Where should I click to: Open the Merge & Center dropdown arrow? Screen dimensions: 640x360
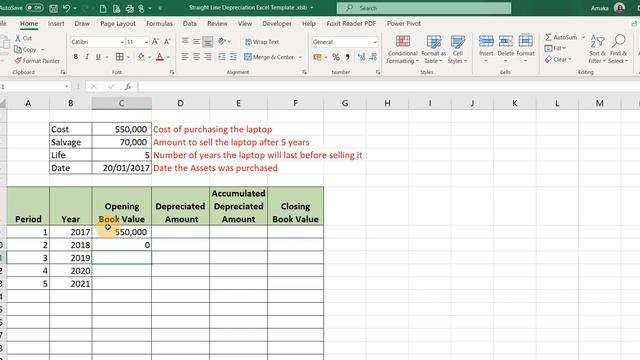[x=300, y=57]
